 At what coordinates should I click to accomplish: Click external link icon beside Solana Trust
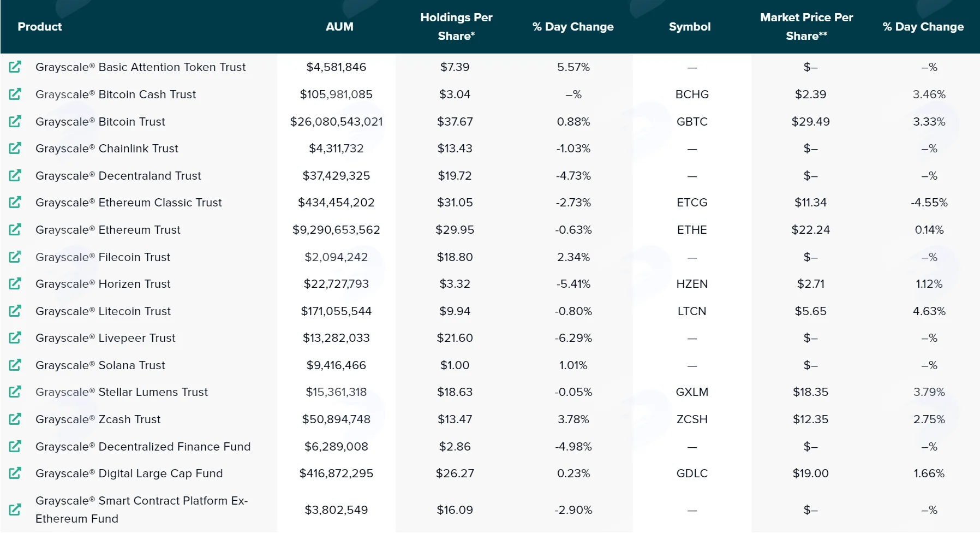[x=15, y=365]
